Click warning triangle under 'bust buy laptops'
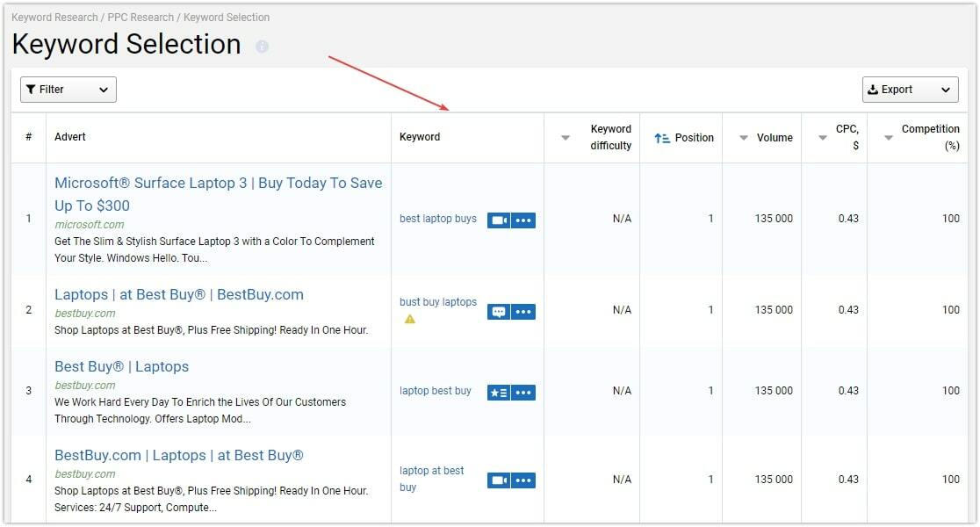The image size is (980, 527). 410,319
